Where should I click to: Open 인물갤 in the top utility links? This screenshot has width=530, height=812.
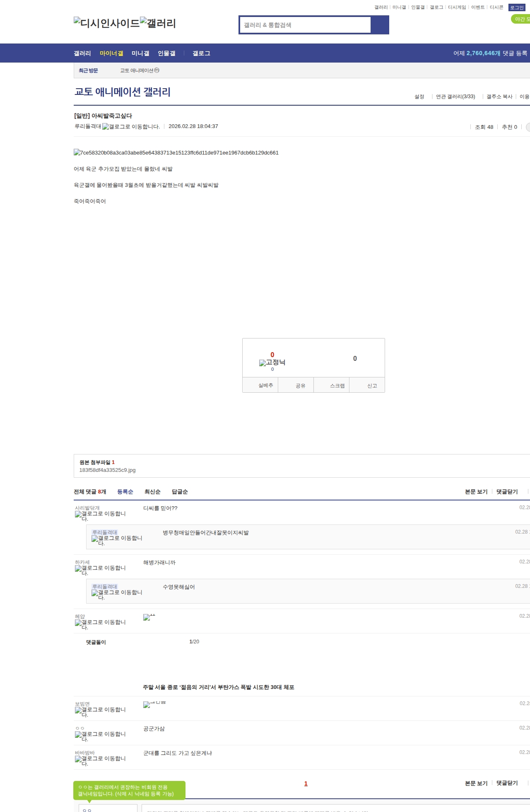[418, 7]
